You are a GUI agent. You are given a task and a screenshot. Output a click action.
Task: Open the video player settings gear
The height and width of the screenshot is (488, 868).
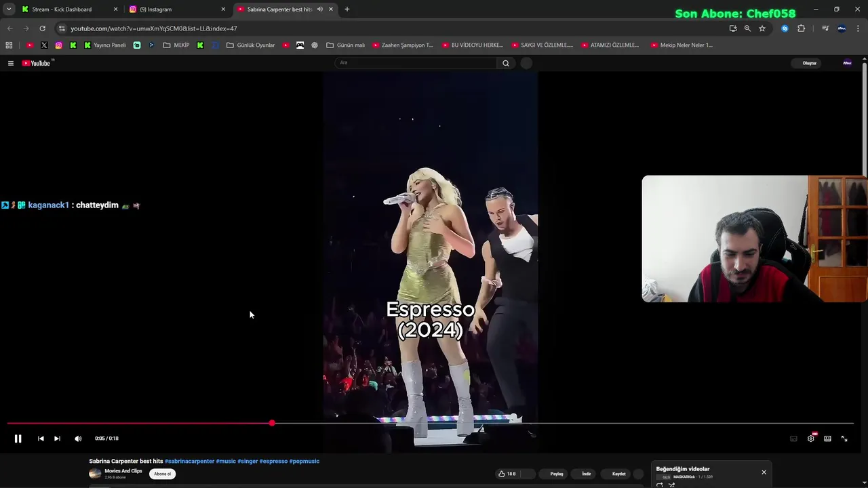pos(811,439)
